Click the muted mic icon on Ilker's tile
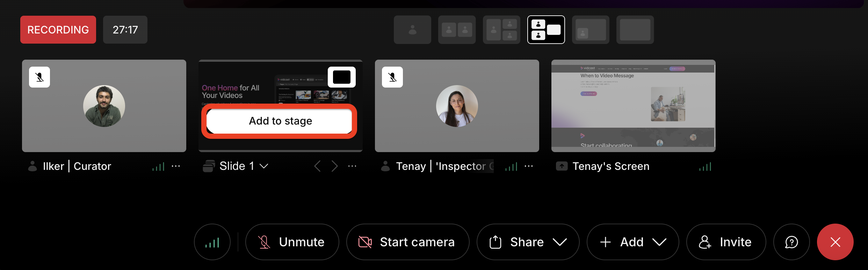This screenshot has width=868, height=270. [x=39, y=77]
